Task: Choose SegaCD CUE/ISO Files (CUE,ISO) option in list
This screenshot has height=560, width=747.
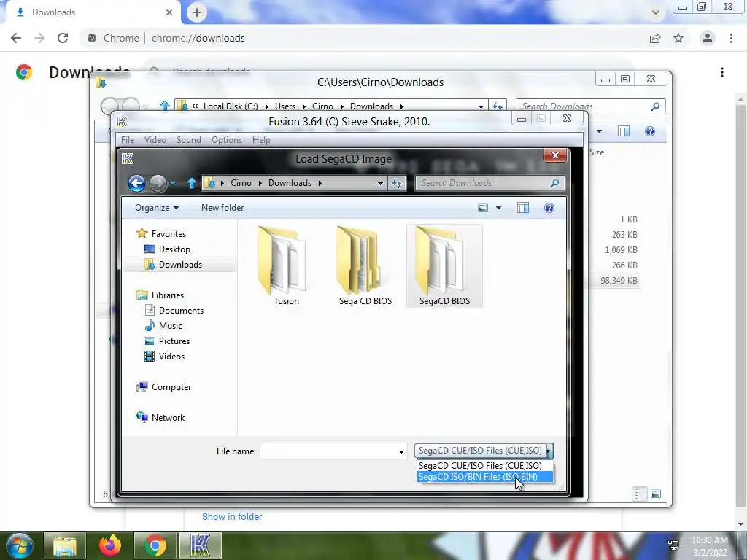Action: coord(485,466)
